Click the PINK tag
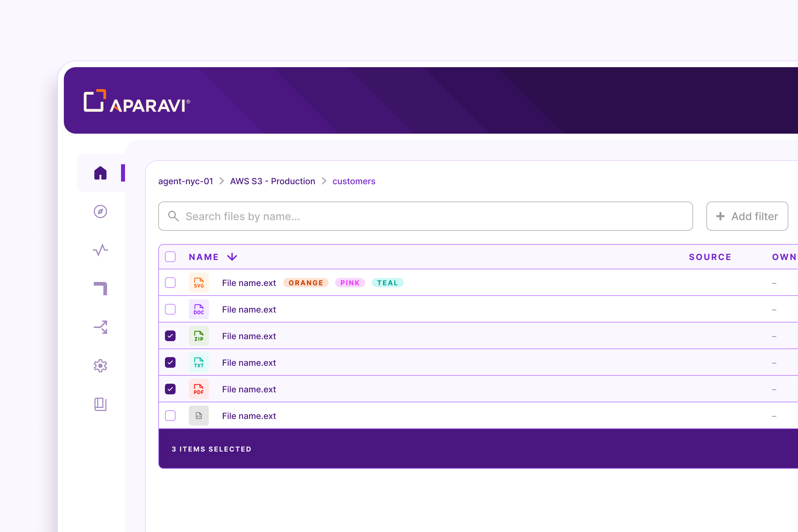 coord(350,283)
